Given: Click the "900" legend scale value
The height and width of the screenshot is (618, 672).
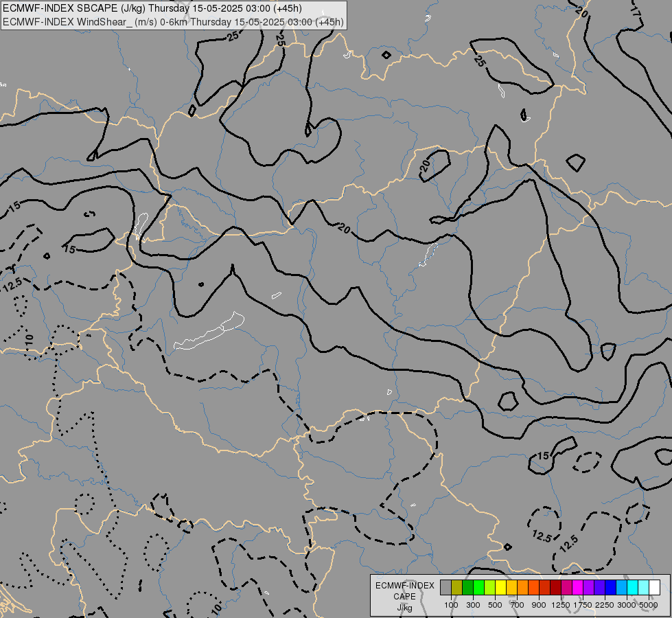Looking at the screenshot, I should 539,605.
